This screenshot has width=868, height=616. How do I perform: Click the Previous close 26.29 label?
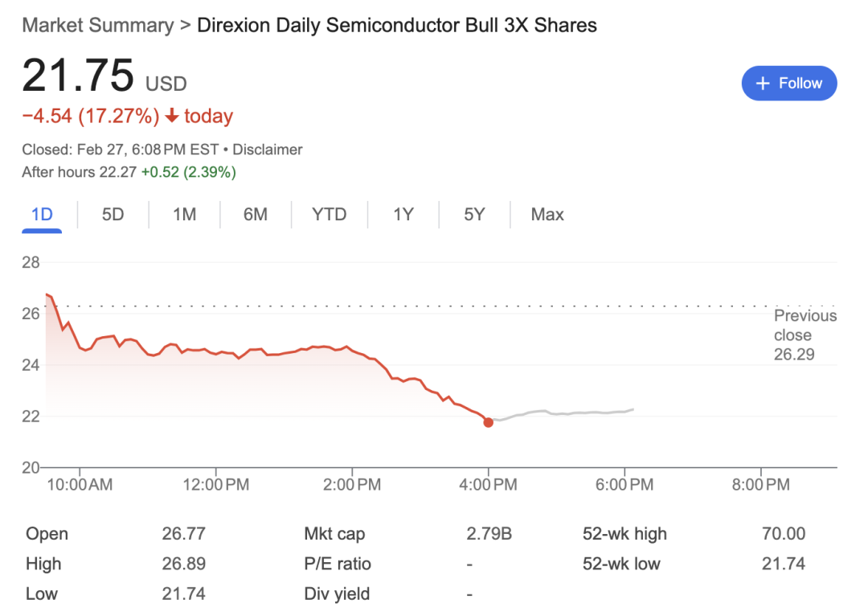(805, 335)
